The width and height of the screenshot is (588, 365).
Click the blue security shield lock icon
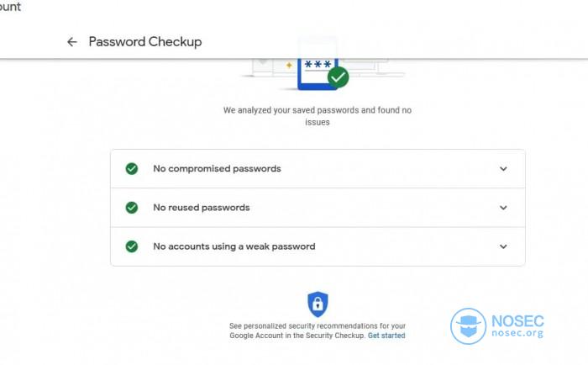[x=318, y=304]
